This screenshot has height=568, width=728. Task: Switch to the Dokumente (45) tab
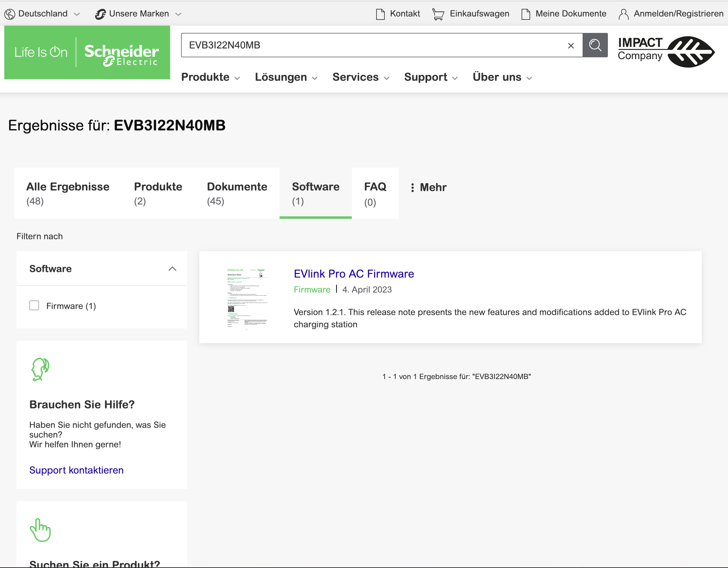click(x=237, y=193)
